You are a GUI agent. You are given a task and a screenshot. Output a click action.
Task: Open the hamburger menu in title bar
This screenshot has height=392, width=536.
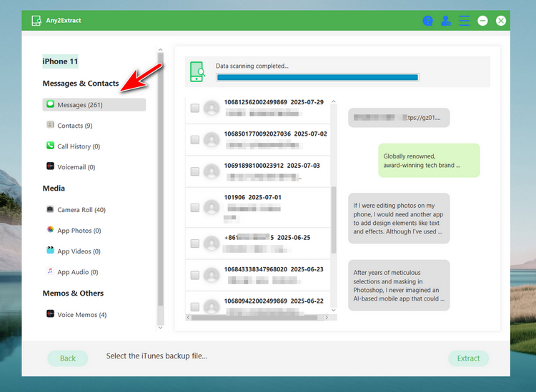(x=465, y=21)
